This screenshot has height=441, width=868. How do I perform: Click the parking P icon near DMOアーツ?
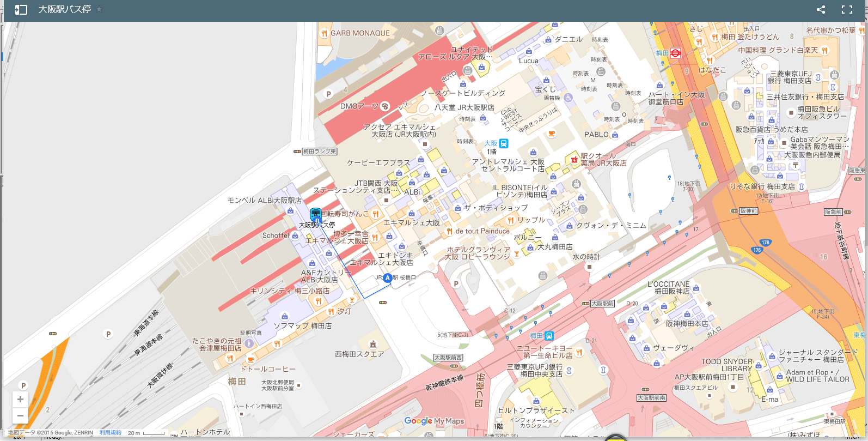328,94
